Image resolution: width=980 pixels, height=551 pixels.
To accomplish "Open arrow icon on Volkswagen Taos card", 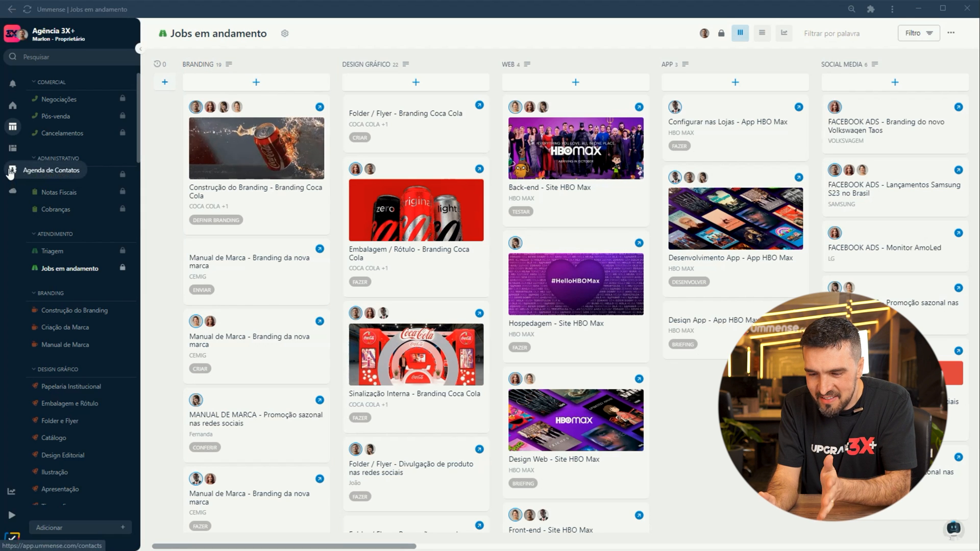I will [x=959, y=107].
